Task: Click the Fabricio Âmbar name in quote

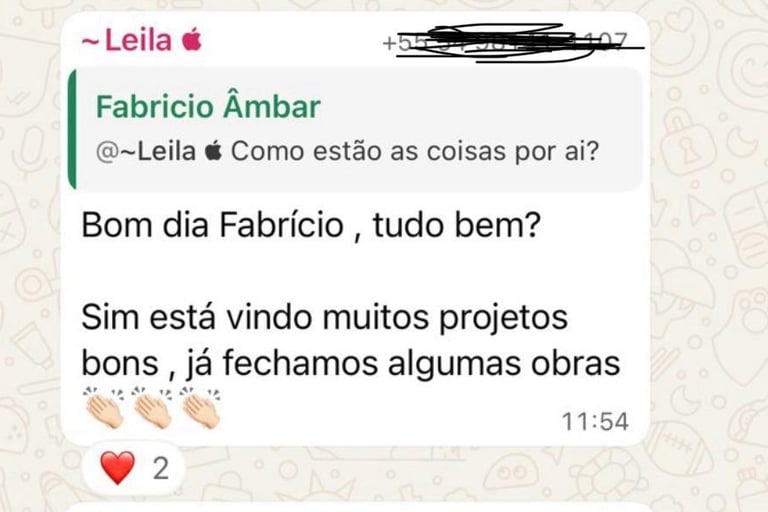Action: (x=208, y=106)
